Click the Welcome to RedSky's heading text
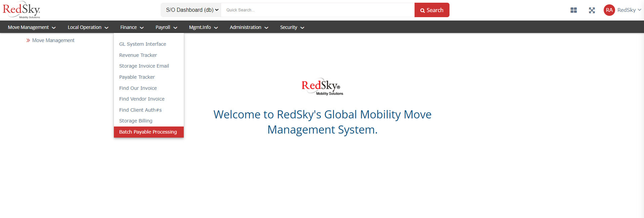 [323, 122]
